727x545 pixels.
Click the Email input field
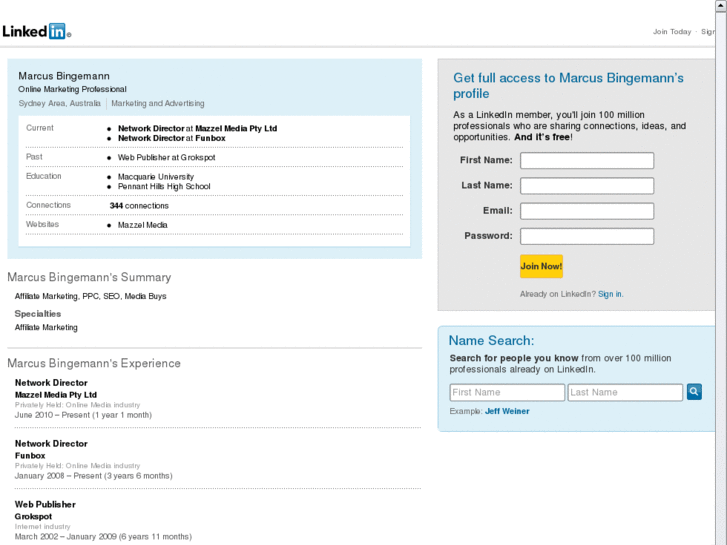pyautogui.click(x=587, y=211)
